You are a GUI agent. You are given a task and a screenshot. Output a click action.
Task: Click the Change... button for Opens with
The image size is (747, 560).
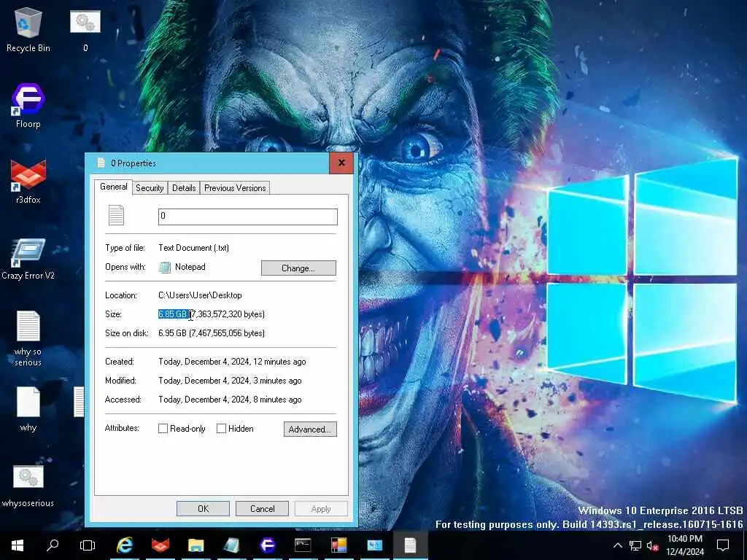(298, 268)
